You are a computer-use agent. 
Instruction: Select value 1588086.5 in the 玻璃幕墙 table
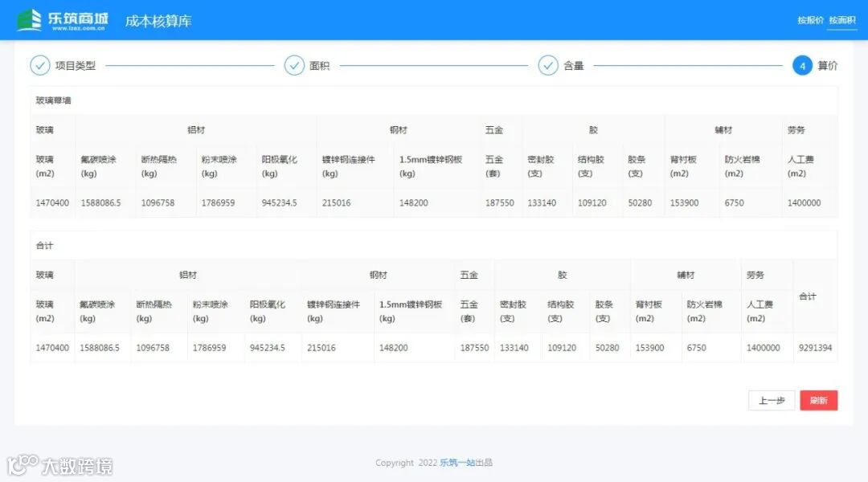[x=100, y=202]
